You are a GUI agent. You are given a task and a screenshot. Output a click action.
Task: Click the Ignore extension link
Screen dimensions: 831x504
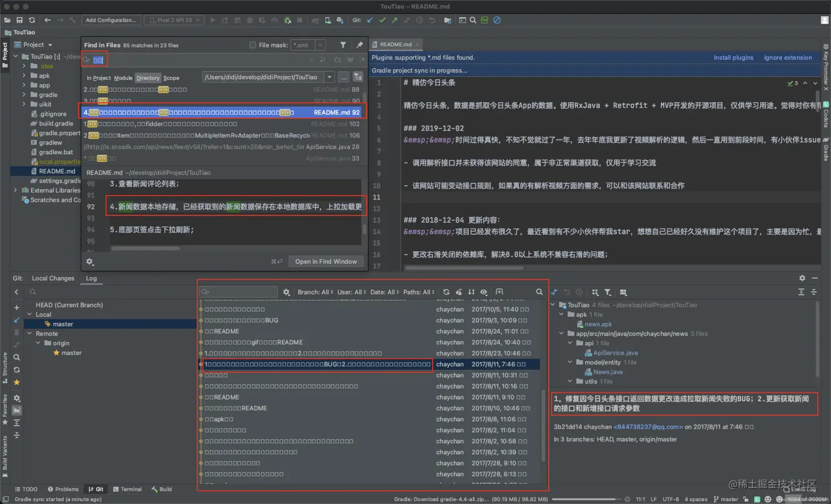pyautogui.click(x=788, y=58)
